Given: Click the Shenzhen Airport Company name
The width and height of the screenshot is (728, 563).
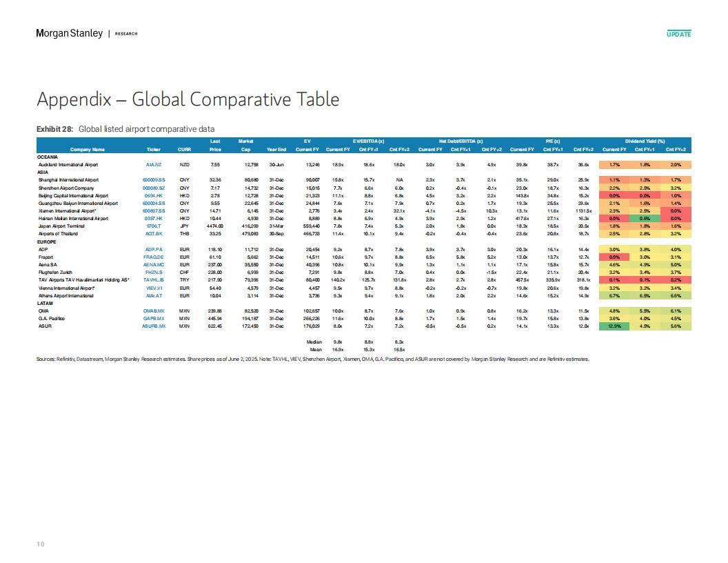Looking at the screenshot, I should point(66,188).
